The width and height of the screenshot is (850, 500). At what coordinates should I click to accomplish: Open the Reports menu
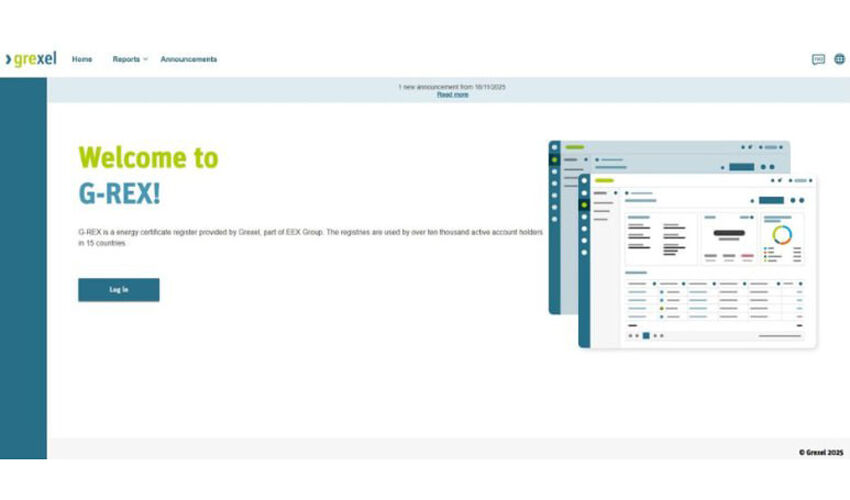[x=126, y=60]
